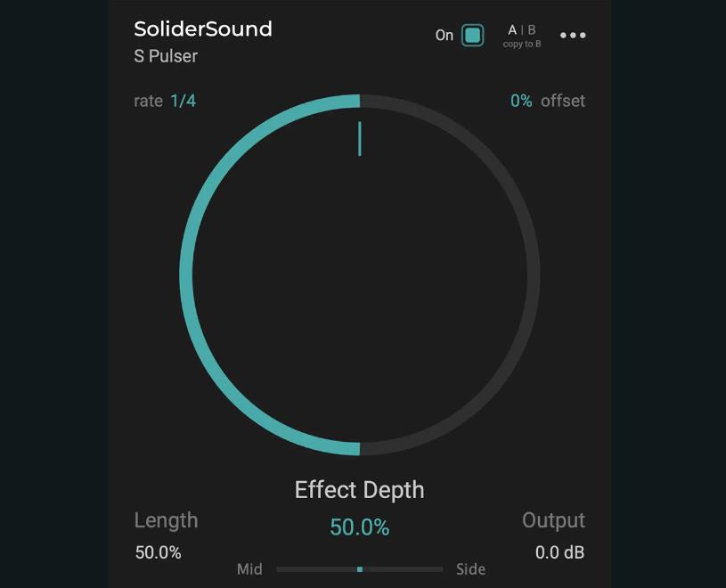Viewport: 726px width, 588px height.
Task: Click the Side label of the slider
Action: tap(470, 569)
